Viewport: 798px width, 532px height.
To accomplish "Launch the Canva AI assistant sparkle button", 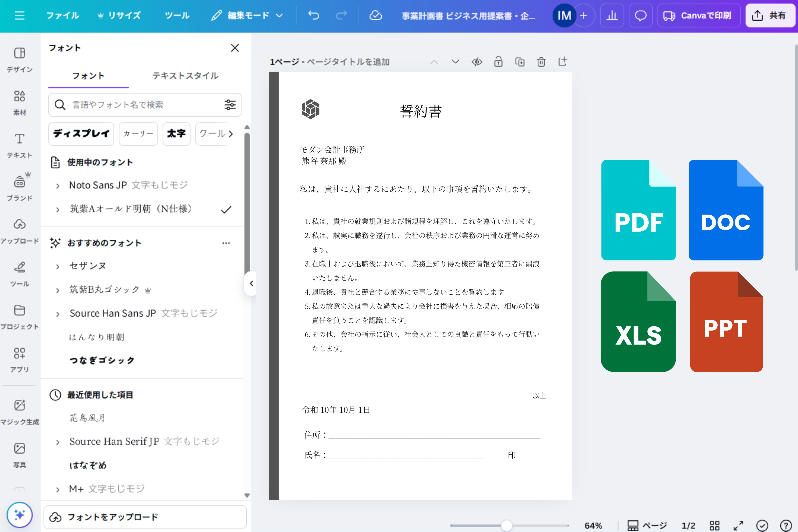I will point(19,515).
